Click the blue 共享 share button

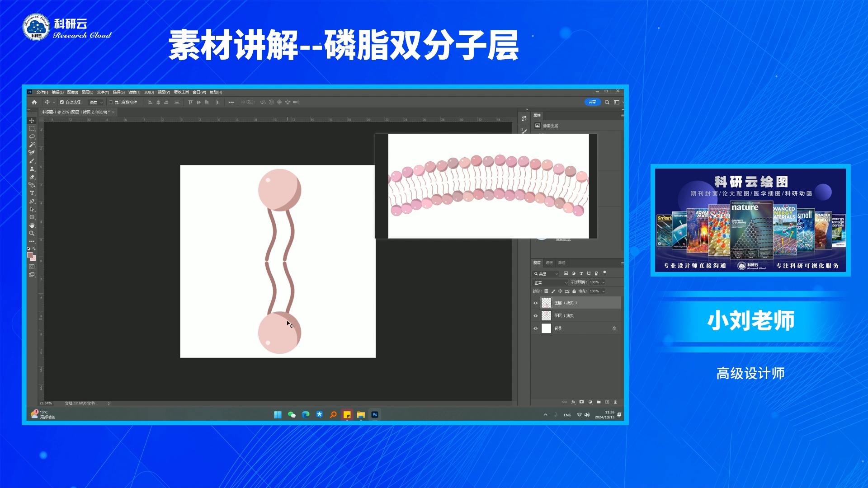[592, 102]
